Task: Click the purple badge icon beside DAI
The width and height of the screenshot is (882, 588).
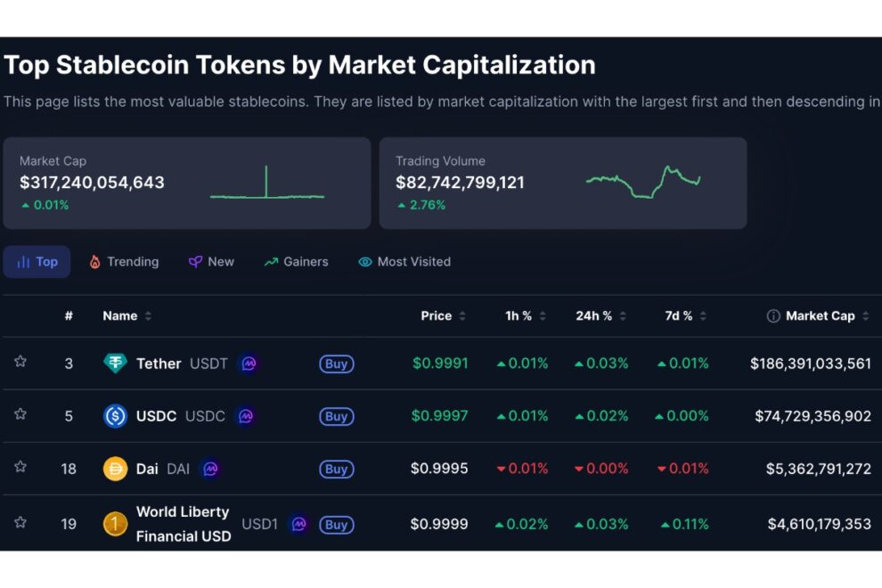Action: click(x=210, y=469)
